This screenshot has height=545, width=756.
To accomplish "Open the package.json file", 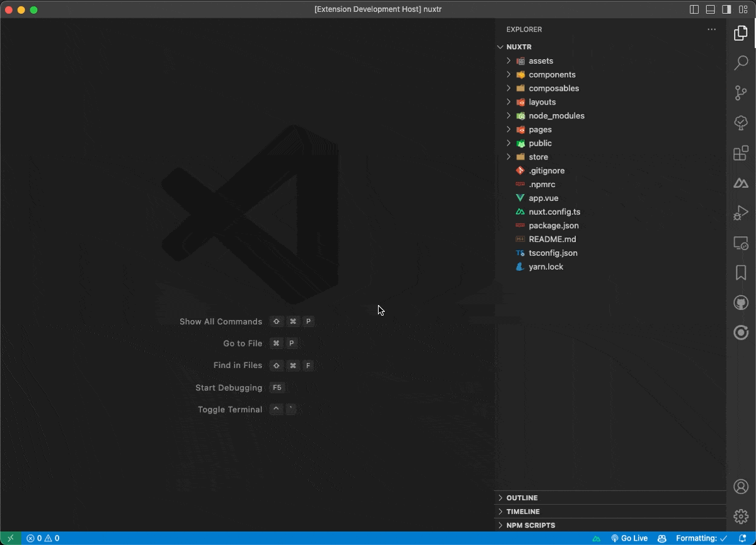I will tap(610, 226).
